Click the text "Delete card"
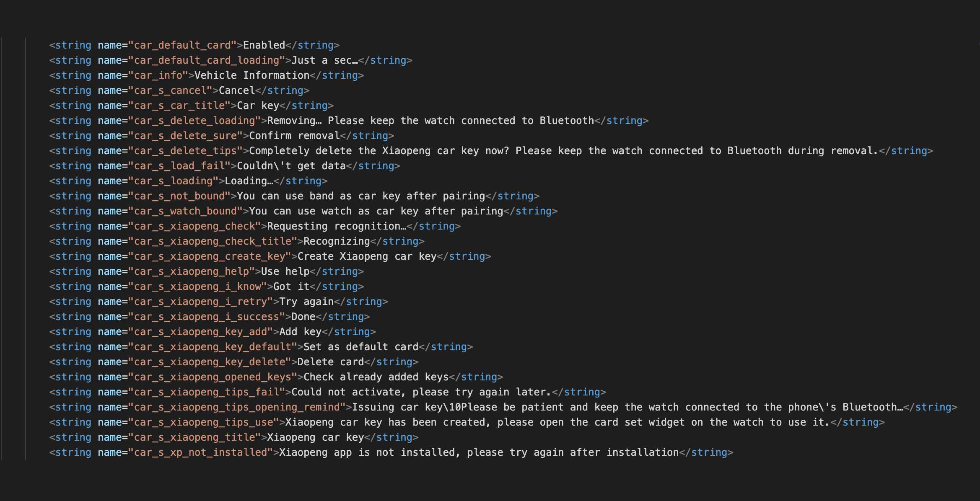 click(x=331, y=362)
